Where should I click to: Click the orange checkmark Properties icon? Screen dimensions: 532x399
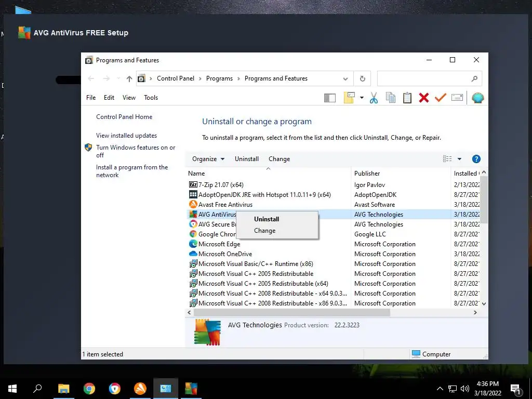click(x=441, y=98)
